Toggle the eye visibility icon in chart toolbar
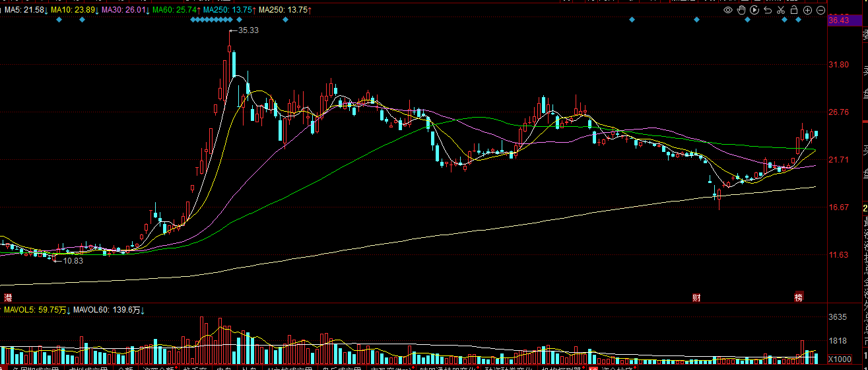This screenshot has height=370, width=868. coord(728,10)
